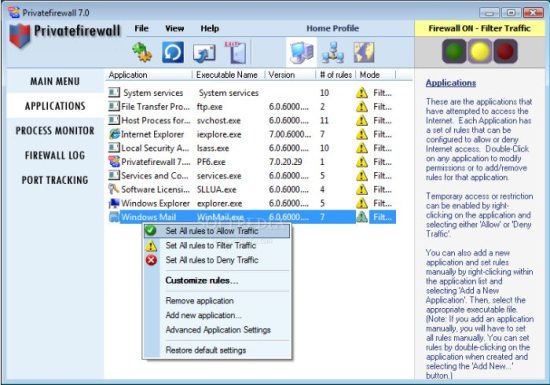Image resolution: width=550 pixels, height=385 pixels.
Task: Click the Local Security Authority row icon
Action: tap(114, 148)
